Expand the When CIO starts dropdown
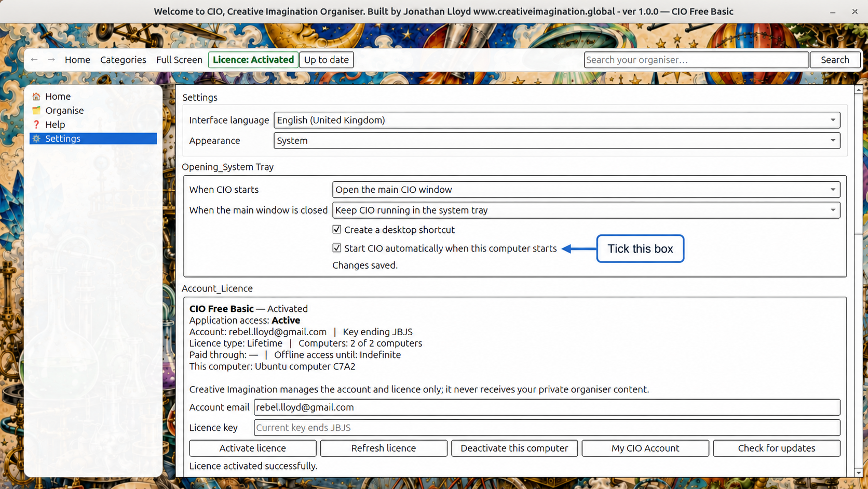The height and width of the screenshot is (489, 868). (x=586, y=190)
